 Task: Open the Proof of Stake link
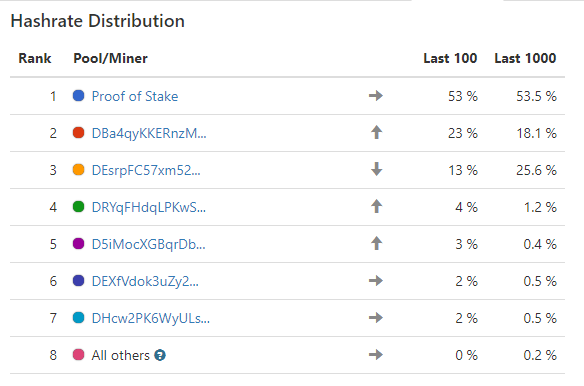point(135,96)
